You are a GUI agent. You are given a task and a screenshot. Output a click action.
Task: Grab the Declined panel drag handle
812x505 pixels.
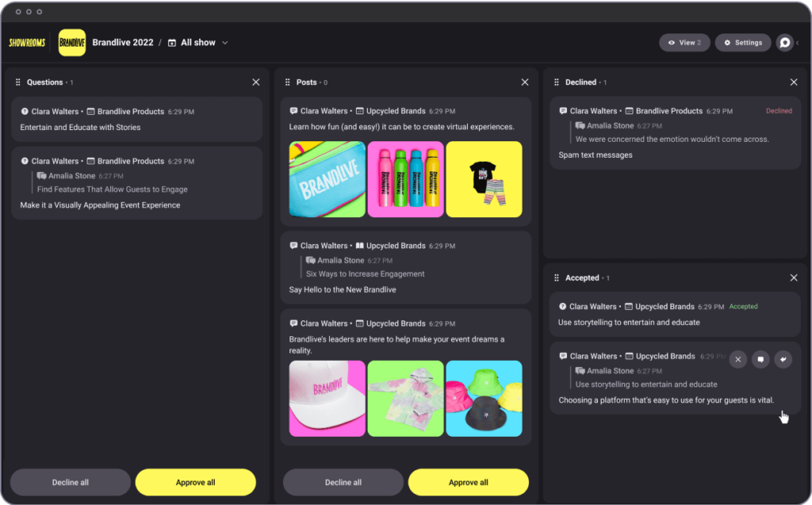[557, 82]
